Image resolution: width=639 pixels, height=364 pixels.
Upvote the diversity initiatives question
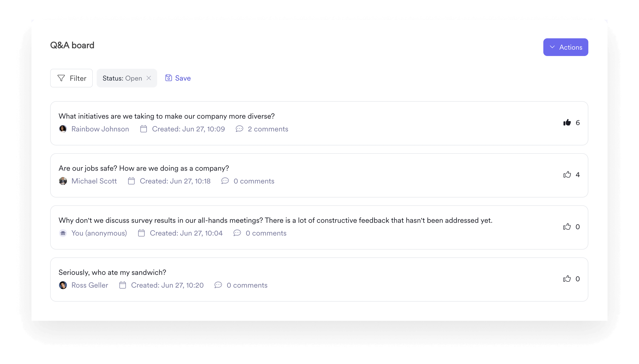pyautogui.click(x=567, y=123)
